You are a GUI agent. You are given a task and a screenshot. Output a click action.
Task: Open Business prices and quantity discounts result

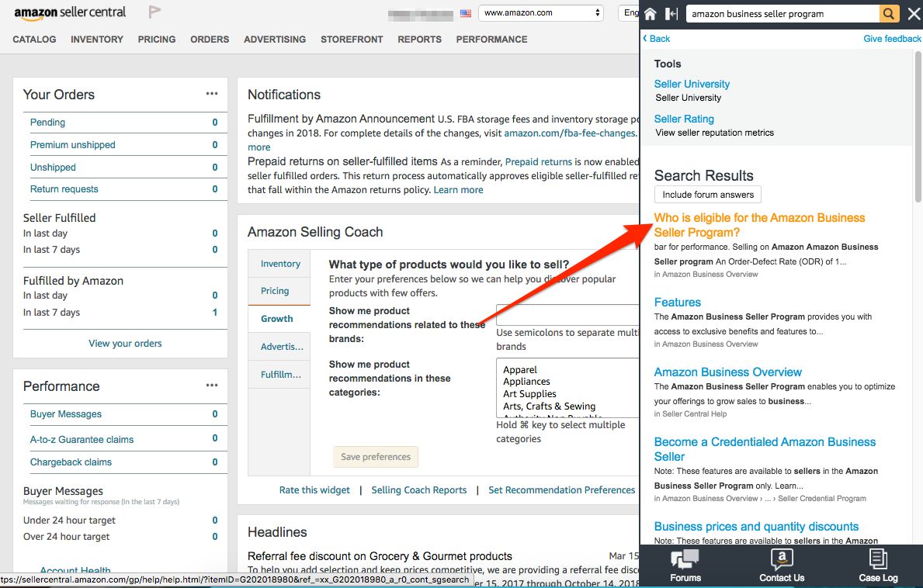[756, 527]
